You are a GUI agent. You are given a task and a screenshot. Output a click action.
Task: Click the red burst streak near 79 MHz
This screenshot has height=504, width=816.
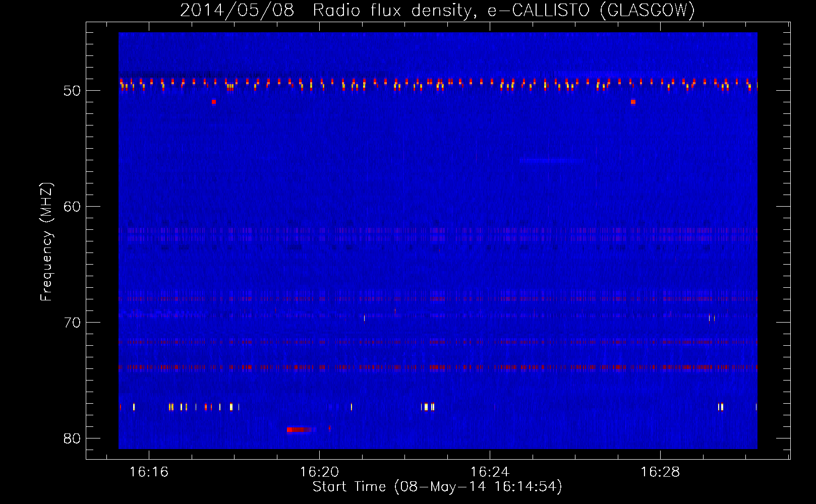point(302,430)
